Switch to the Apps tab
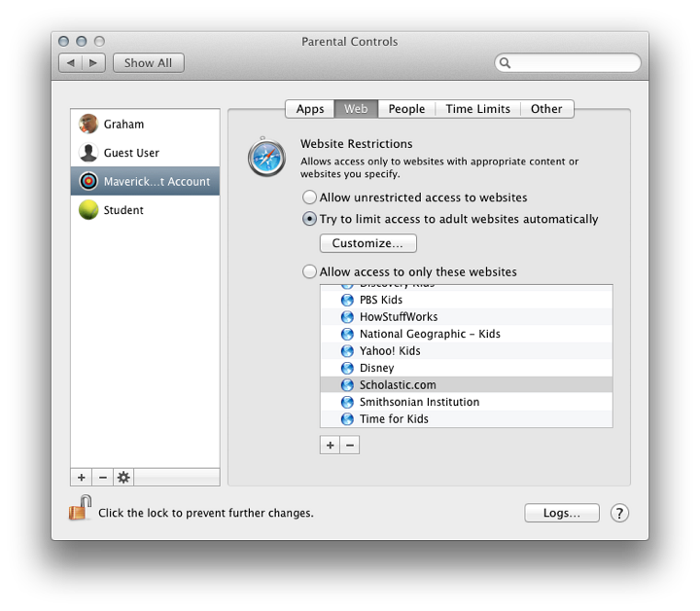This screenshot has height=611, width=700. point(310,109)
